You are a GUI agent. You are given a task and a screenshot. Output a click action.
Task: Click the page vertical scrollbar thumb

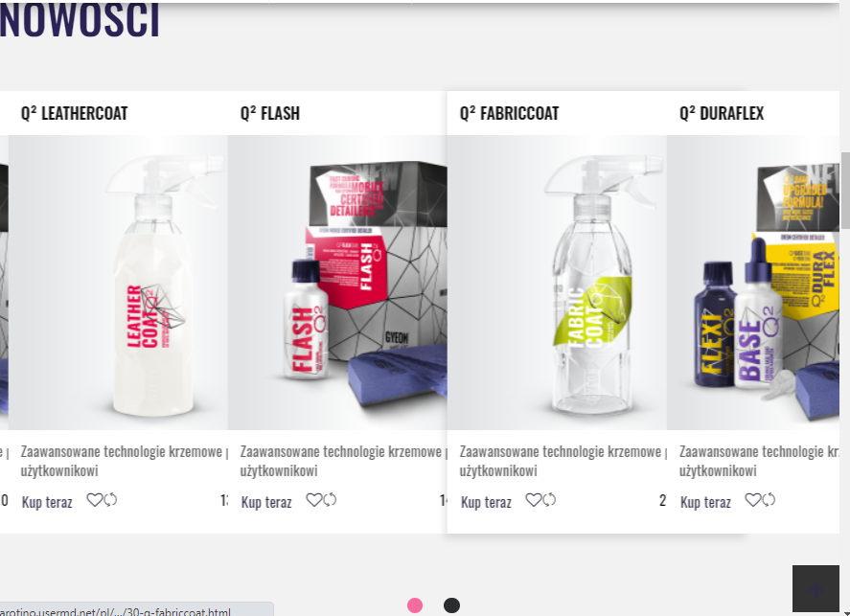coord(845,190)
